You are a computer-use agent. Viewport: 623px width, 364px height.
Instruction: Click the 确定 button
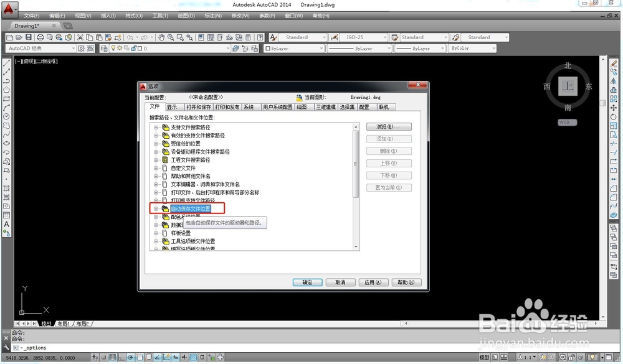point(307,282)
